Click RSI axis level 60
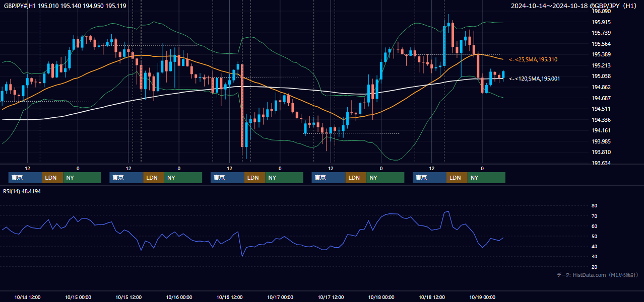 (594, 226)
